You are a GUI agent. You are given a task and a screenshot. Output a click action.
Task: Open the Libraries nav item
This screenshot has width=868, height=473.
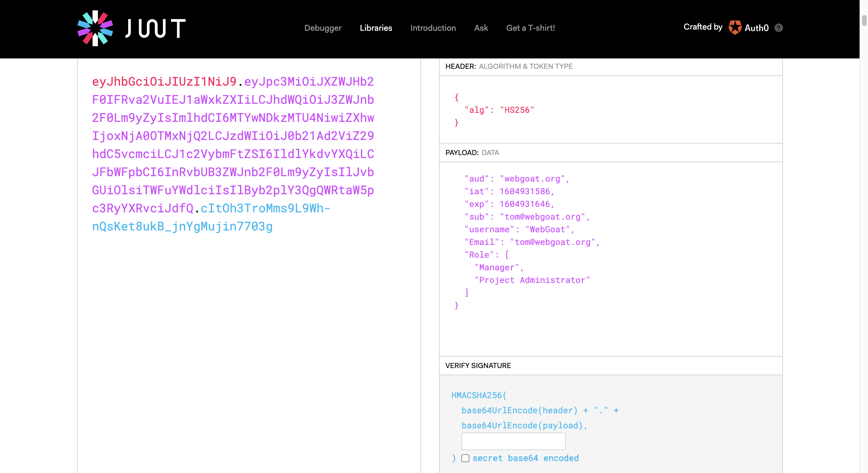376,28
